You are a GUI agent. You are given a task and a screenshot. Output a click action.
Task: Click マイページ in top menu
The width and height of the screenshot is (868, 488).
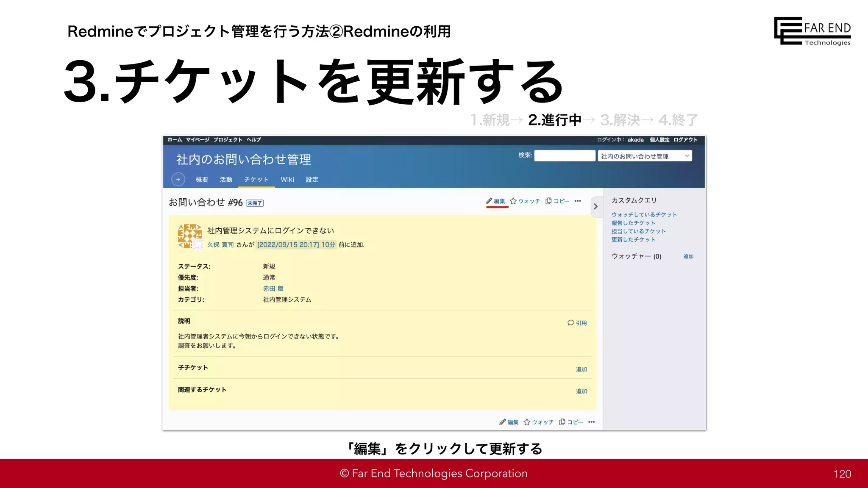(198, 140)
